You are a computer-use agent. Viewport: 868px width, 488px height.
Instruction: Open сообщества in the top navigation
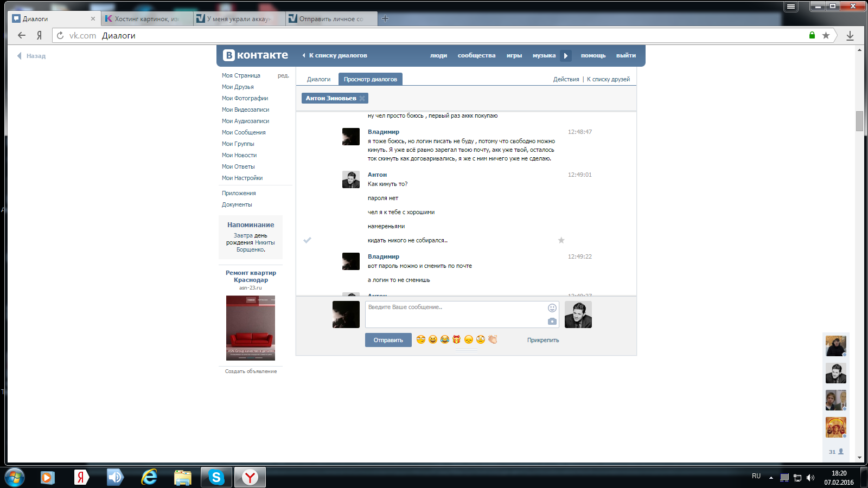(476, 55)
